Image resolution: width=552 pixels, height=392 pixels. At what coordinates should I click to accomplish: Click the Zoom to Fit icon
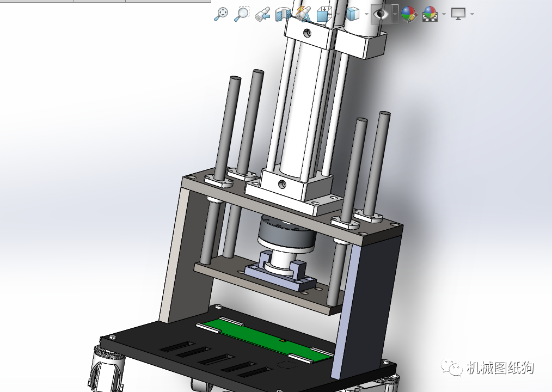(x=221, y=14)
